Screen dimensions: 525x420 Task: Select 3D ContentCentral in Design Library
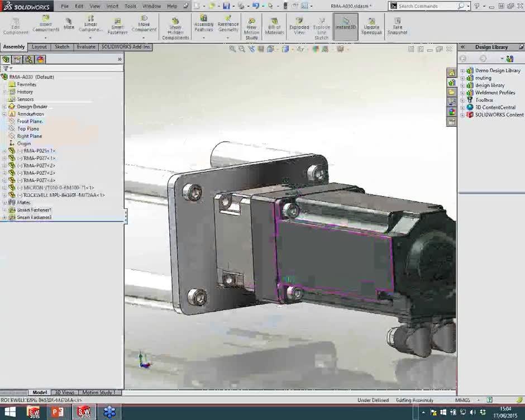[x=495, y=107]
